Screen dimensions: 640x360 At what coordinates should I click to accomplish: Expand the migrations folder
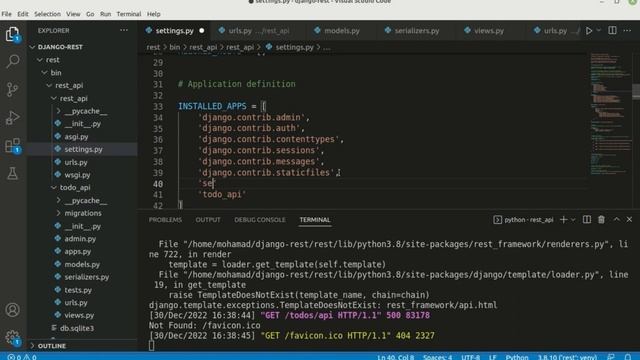coord(82,213)
